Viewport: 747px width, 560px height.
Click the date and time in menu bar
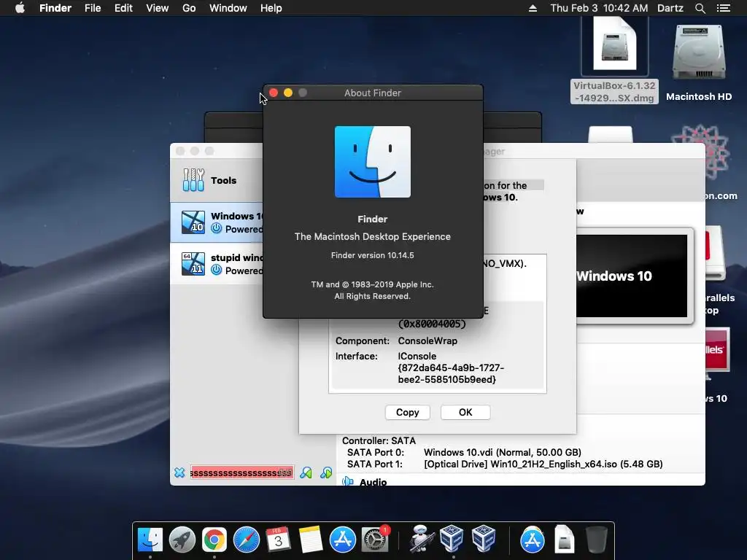tap(599, 8)
